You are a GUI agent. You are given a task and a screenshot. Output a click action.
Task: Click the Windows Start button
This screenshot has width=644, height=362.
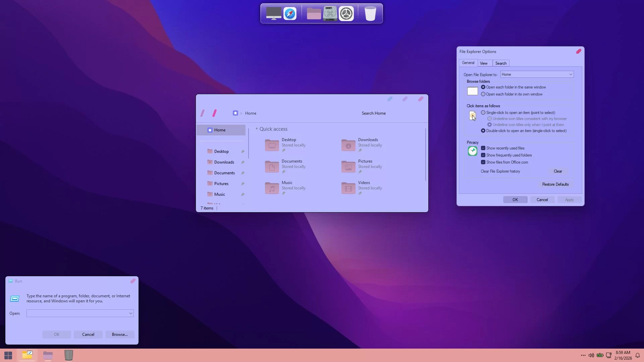coord(8,355)
